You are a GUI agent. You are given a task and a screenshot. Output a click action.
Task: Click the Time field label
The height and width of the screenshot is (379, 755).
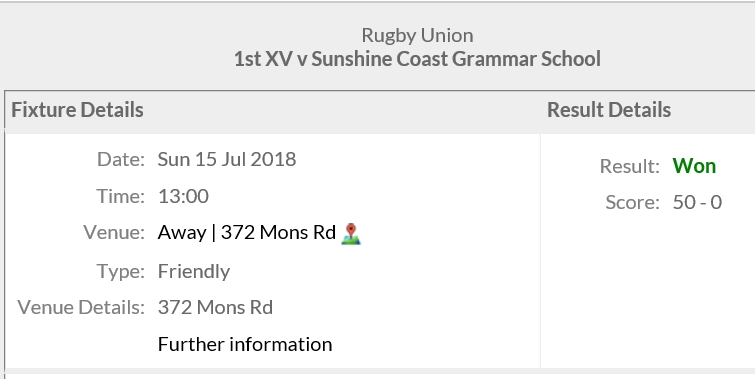[x=120, y=196]
